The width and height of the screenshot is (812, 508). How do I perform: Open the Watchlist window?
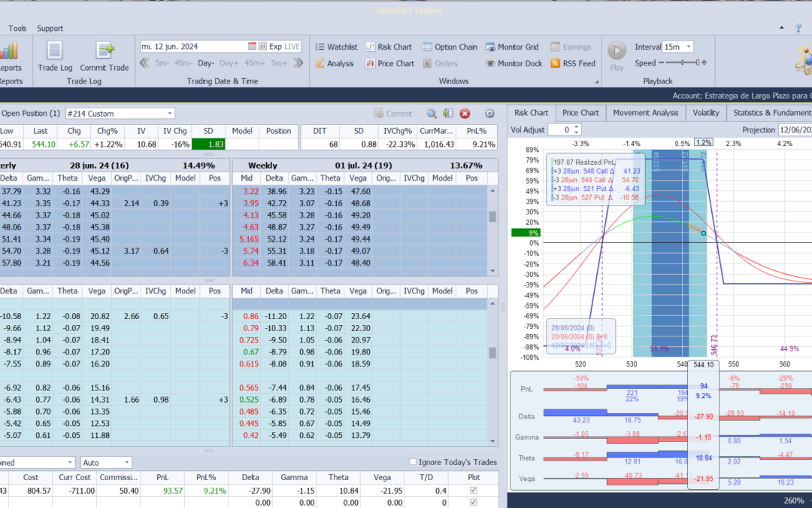coord(336,47)
